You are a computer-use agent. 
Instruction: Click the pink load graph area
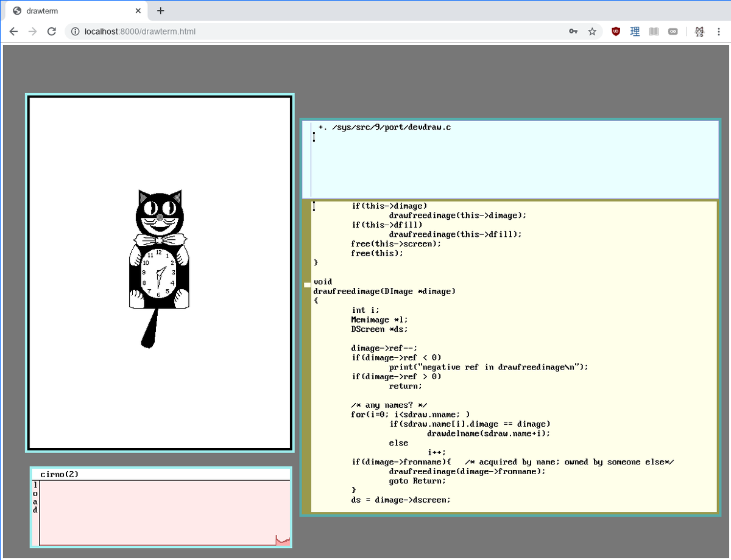165,513
